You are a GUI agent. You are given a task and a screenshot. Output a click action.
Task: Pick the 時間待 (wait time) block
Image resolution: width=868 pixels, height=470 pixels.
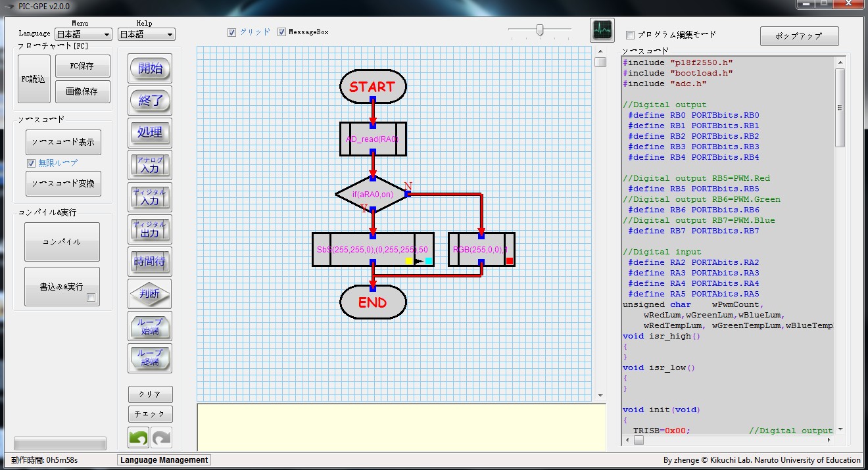[150, 262]
